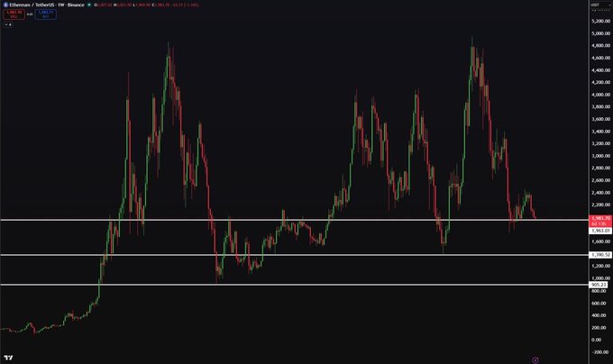Click the purple event marker icon
Viewport: 613px width, 364px height.
[535, 360]
